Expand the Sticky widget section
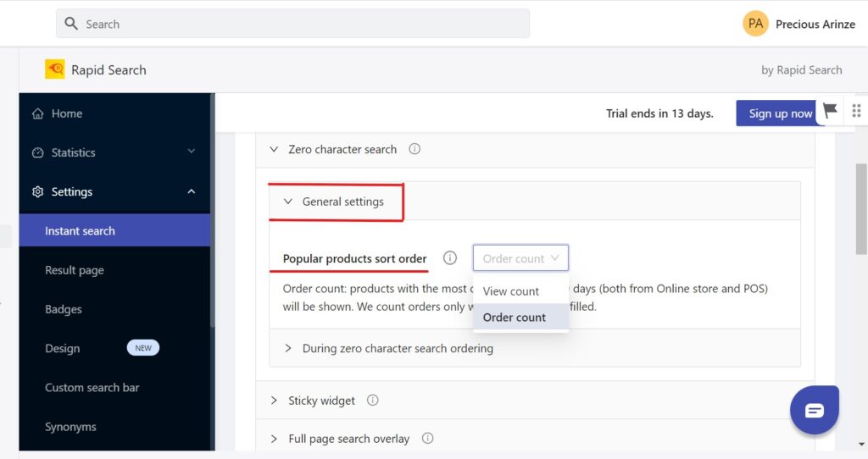This screenshot has width=868, height=459. (x=274, y=401)
